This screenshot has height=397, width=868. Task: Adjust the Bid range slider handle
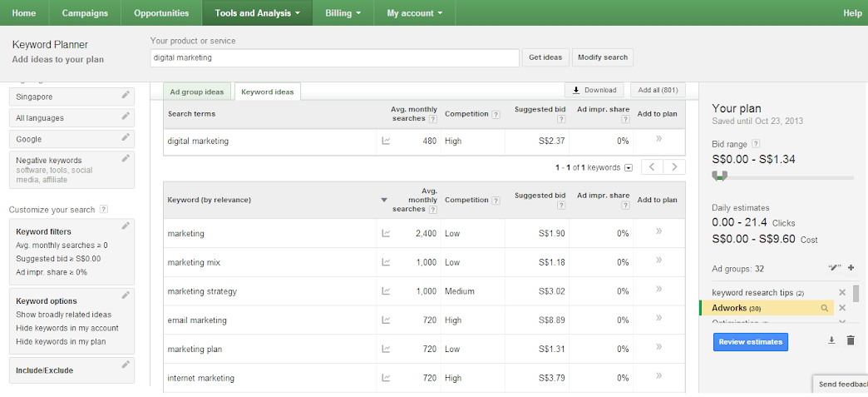pos(720,176)
